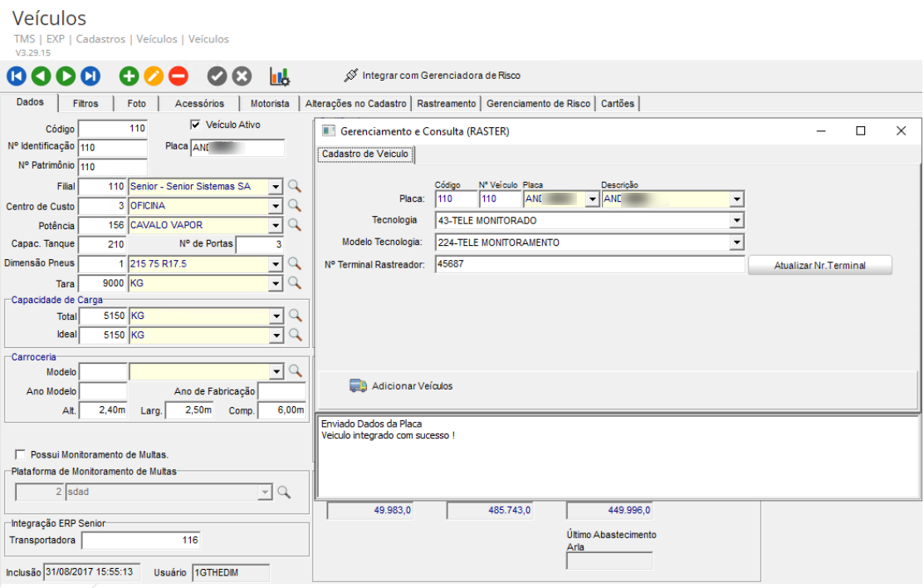Go to previous record arrow
Viewport: 924px width, 588px height.
pyautogui.click(x=41, y=76)
